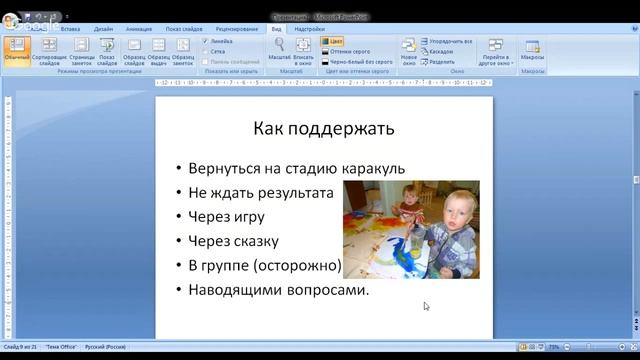
Task: Start slideshow from status bar icon
Action: click(541, 347)
